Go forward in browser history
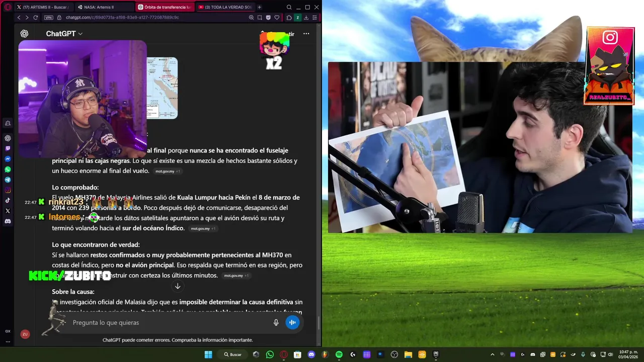The width and height of the screenshot is (644, 362). pos(27,17)
